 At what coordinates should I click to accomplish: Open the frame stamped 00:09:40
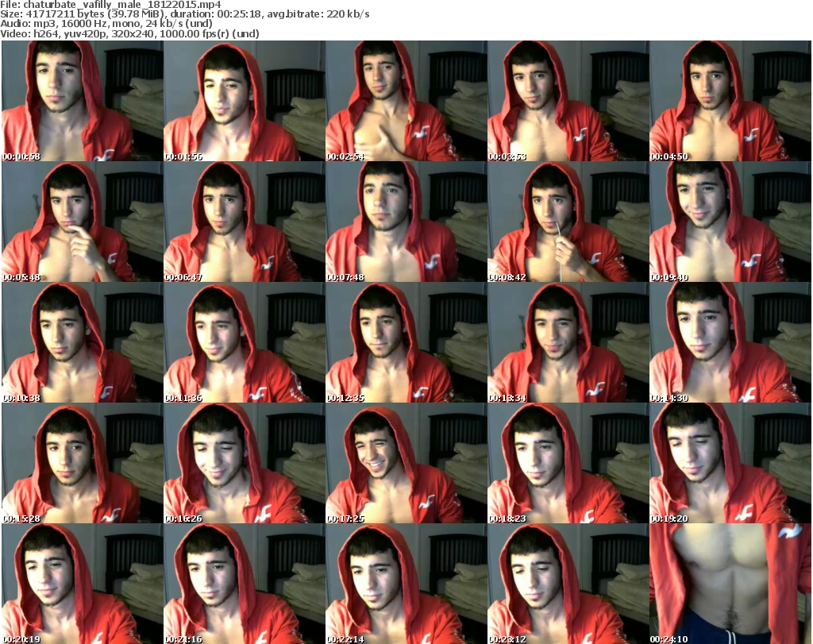coord(730,222)
